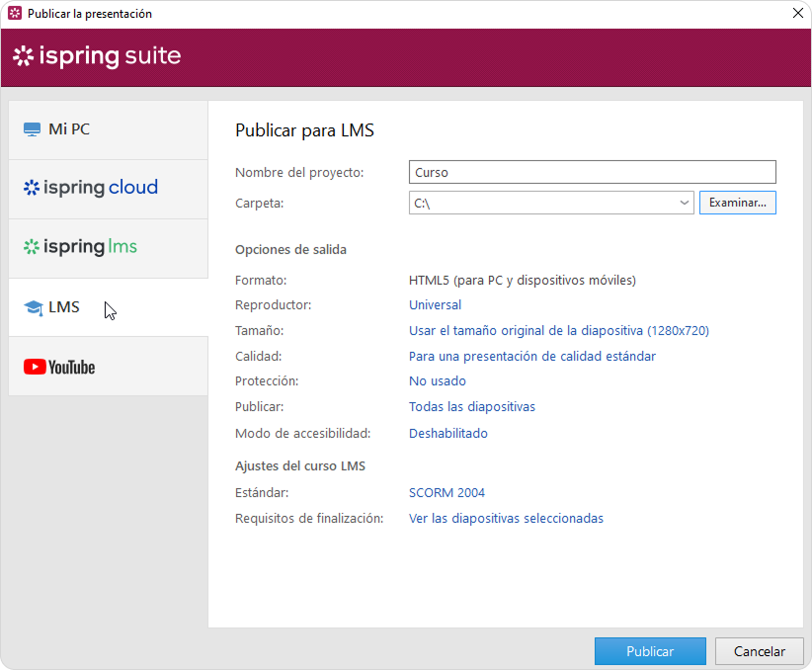Screen dimensions: 812x670
Task: Change the slide size 1280x720 link
Action: [558, 331]
